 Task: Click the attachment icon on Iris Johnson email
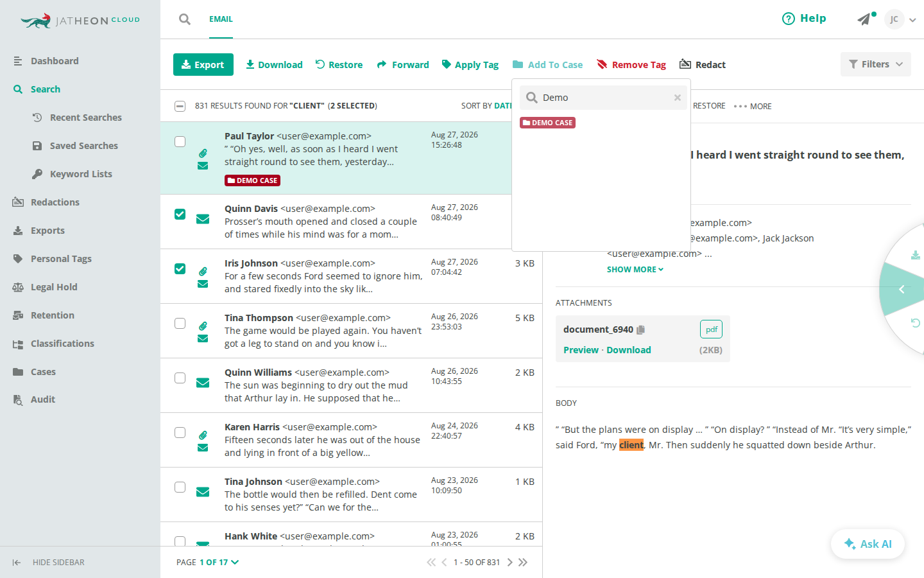(203, 271)
